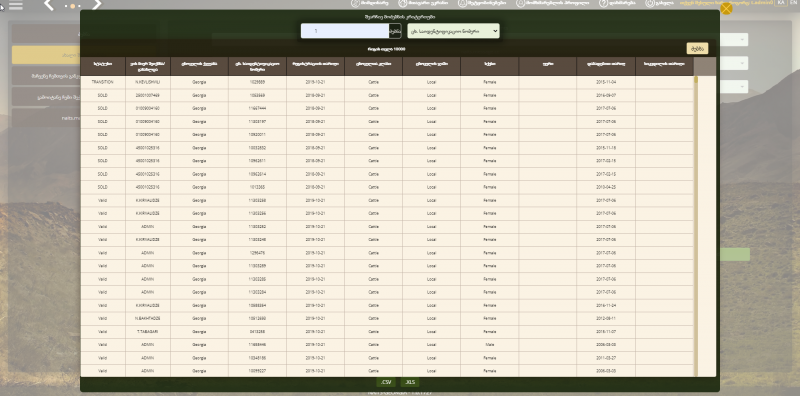Viewport: 800px width, 396px height.
Task: Open the first top navigation icon item
Action: point(370,3)
